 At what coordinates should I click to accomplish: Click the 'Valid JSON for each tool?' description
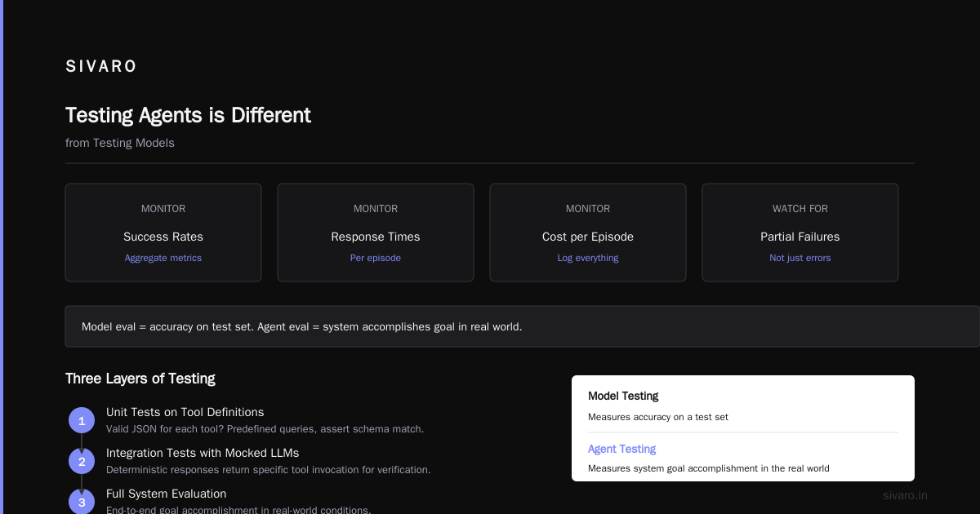[265, 429]
